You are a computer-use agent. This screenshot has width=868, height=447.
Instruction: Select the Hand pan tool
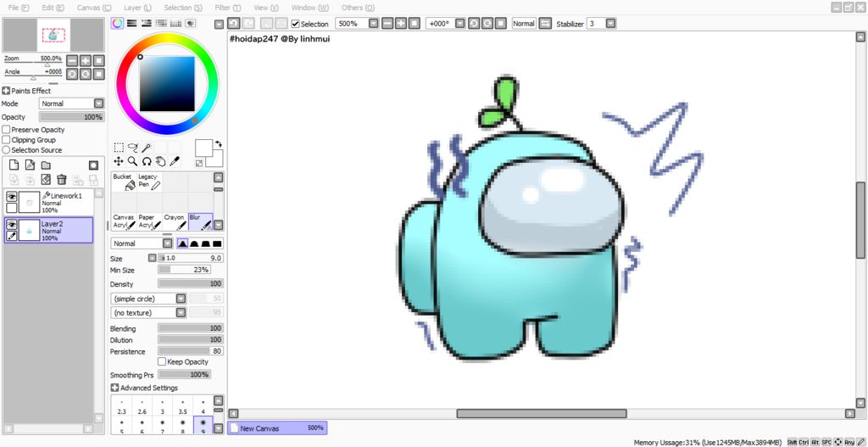pos(160,161)
